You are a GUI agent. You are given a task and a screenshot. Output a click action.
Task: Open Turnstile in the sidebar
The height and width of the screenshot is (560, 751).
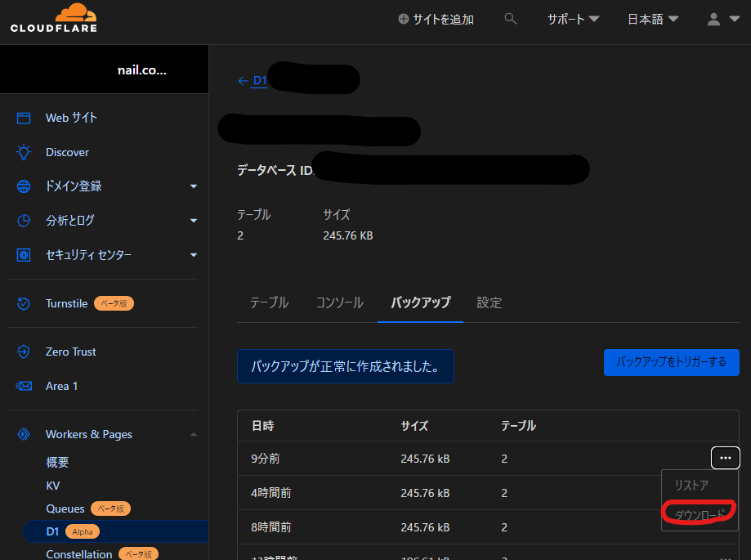tap(66, 303)
